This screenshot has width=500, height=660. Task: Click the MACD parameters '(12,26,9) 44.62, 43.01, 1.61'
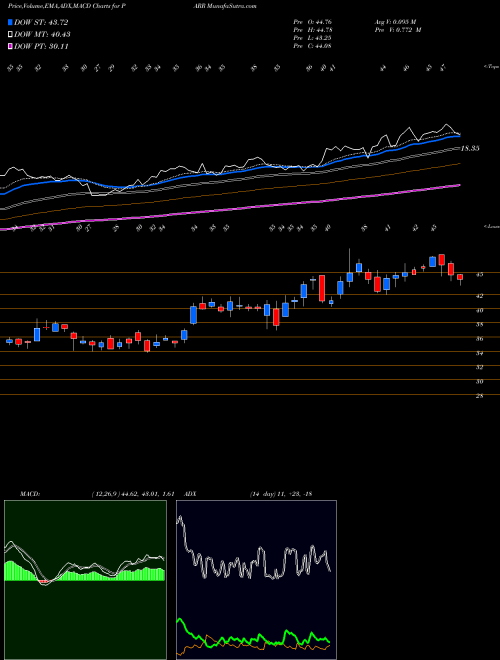tap(133, 494)
